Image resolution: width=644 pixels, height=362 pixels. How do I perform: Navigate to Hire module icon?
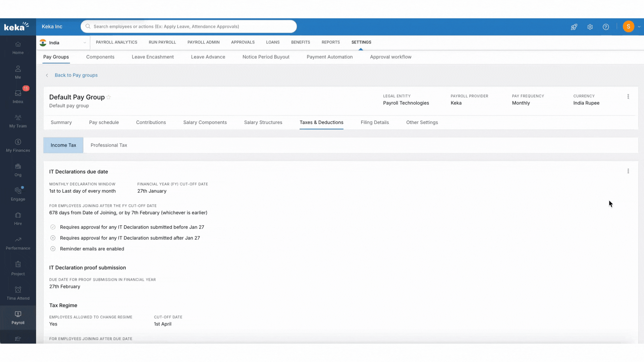point(18,215)
